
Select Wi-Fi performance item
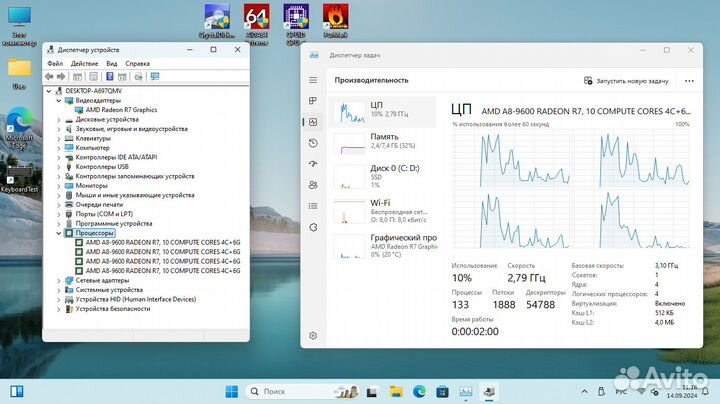tap(382, 210)
